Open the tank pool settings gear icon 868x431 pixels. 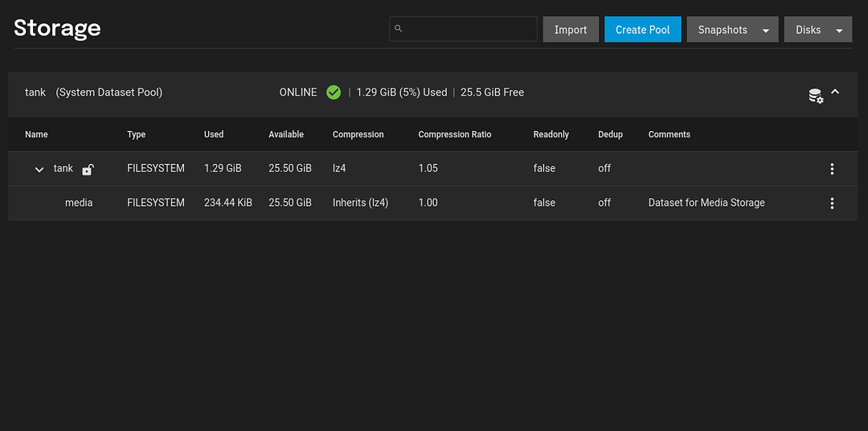[x=816, y=95]
